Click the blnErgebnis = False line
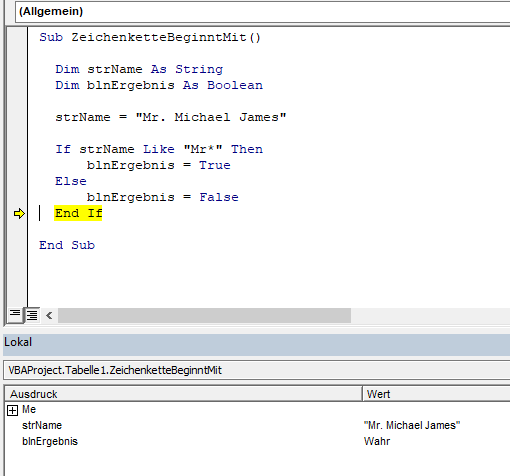 tap(163, 197)
